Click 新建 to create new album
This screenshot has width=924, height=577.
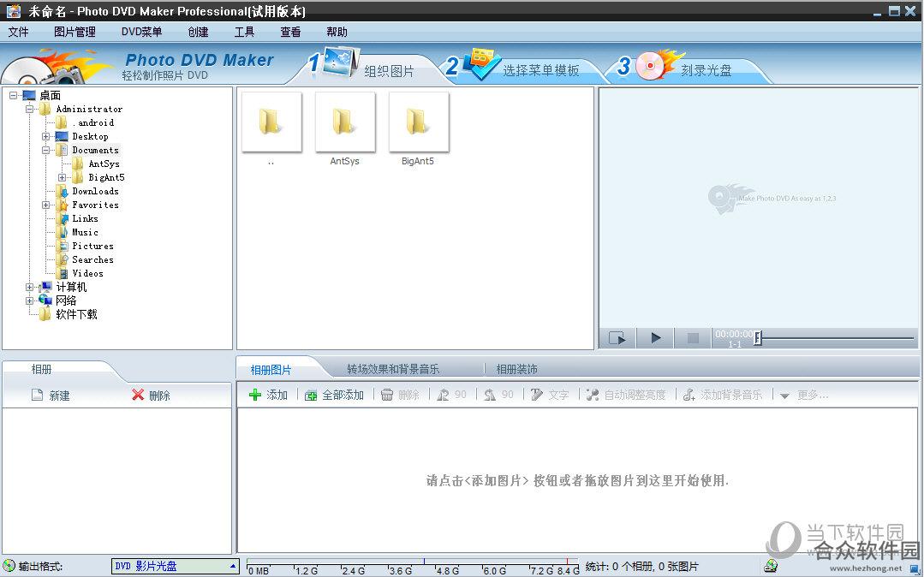click(x=51, y=396)
